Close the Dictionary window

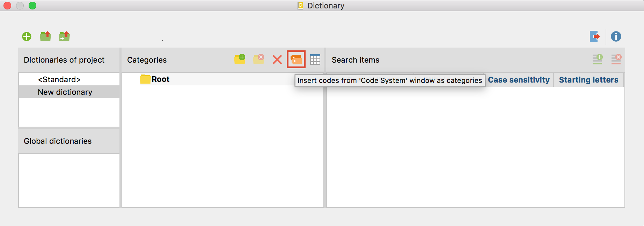point(7,6)
